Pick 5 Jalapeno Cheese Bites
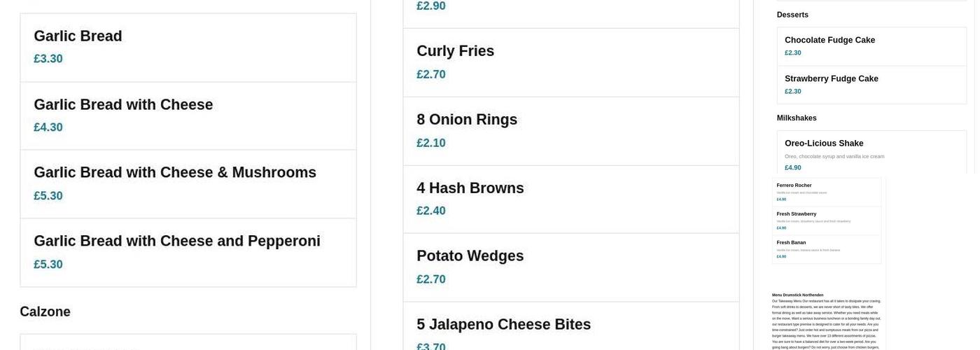 [503, 325]
